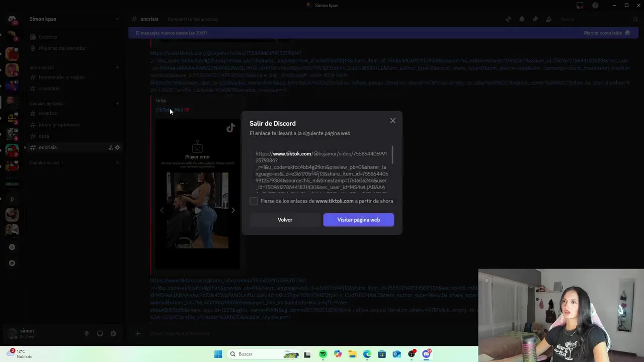Select the encrisis channel
Screen dimensions: 644x362
click(74, 147)
